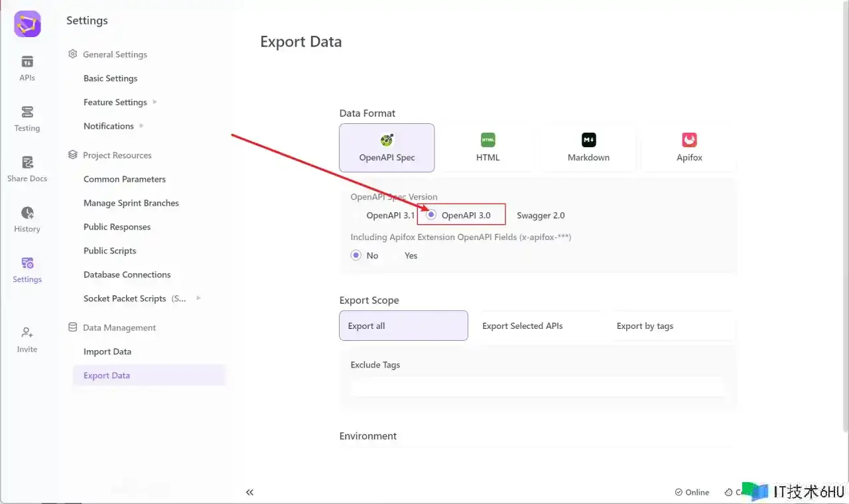Image resolution: width=849 pixels, height=504 pixels.
Task: Click the Apifox logo at top left
Action: pos(27,25)
